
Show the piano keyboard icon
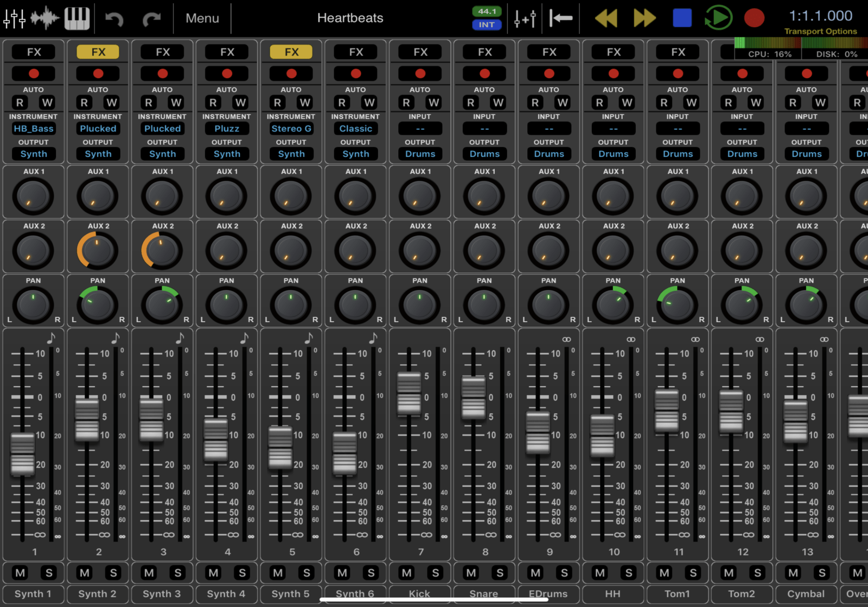[x=77, y=18]
